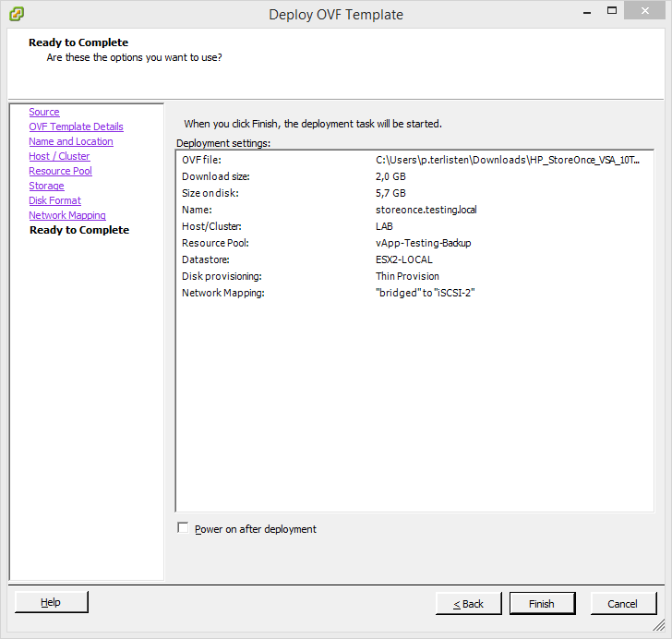
Task: Jump to the Host / Cluster step
Action: 59,156
